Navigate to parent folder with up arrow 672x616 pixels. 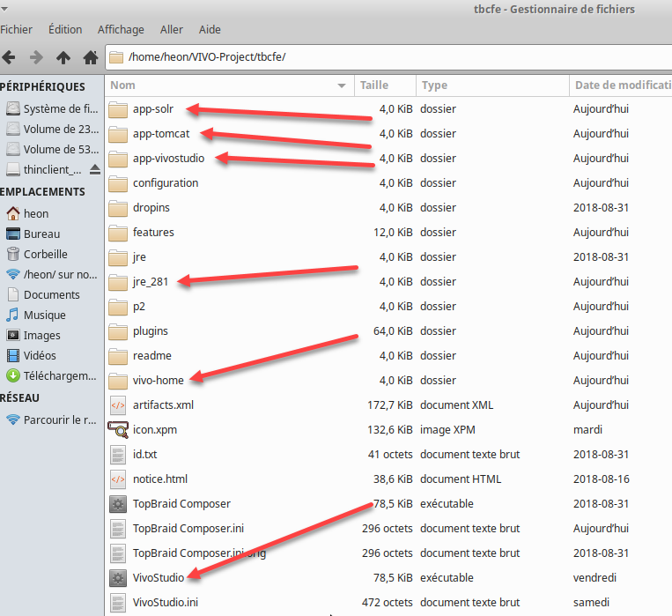tap(63, 57)
